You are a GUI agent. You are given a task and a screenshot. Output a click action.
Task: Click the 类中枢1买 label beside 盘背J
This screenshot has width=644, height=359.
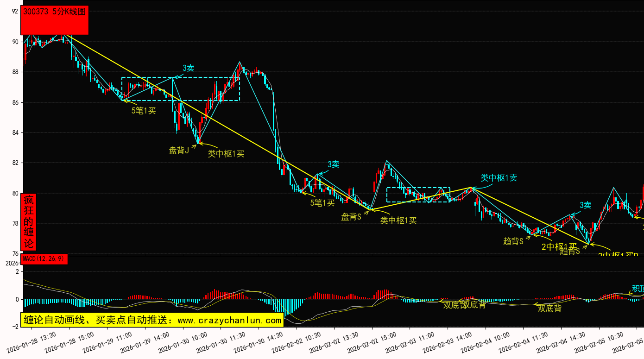click(x=226, y=154)
